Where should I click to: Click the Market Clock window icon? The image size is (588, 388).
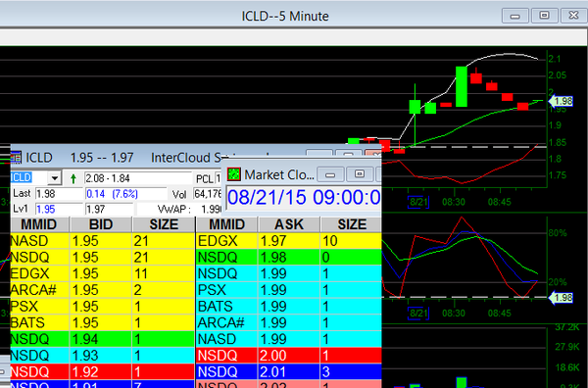234,174
